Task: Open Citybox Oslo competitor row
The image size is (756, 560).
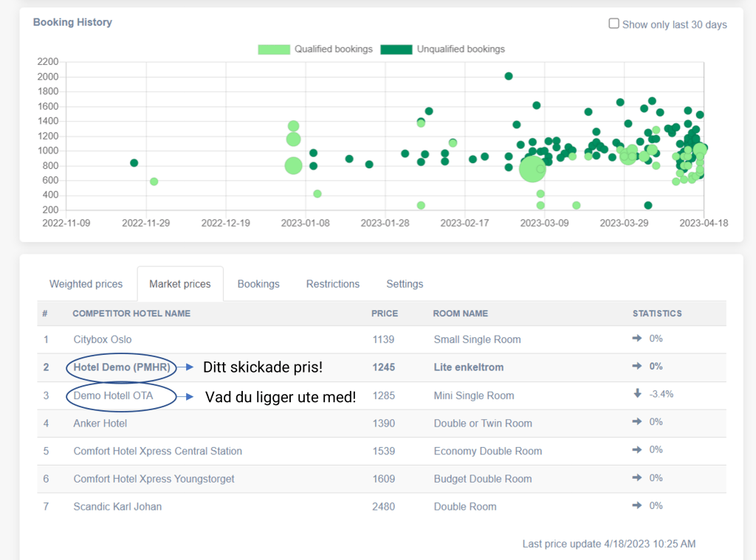Action: 103,339
